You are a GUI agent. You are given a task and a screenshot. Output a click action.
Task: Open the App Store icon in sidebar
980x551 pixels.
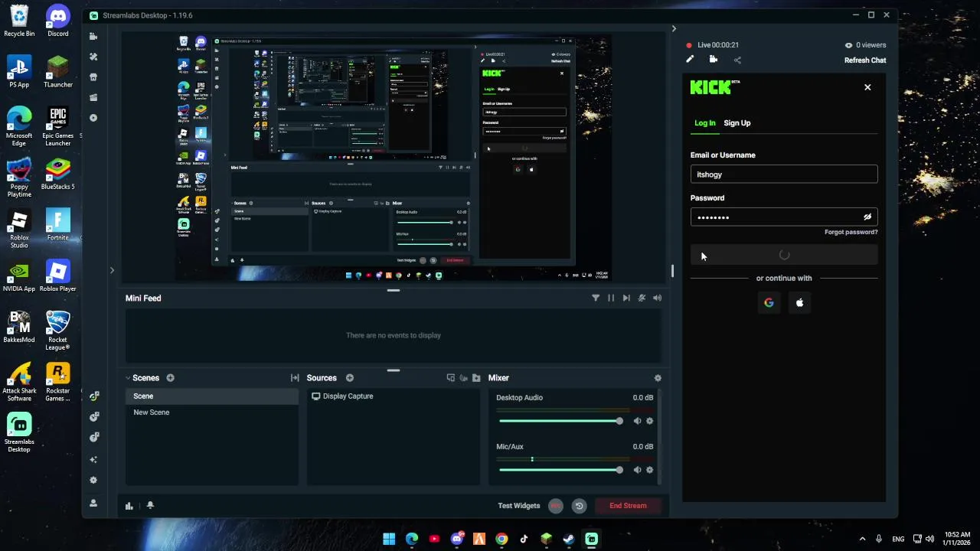pos(93,77)
